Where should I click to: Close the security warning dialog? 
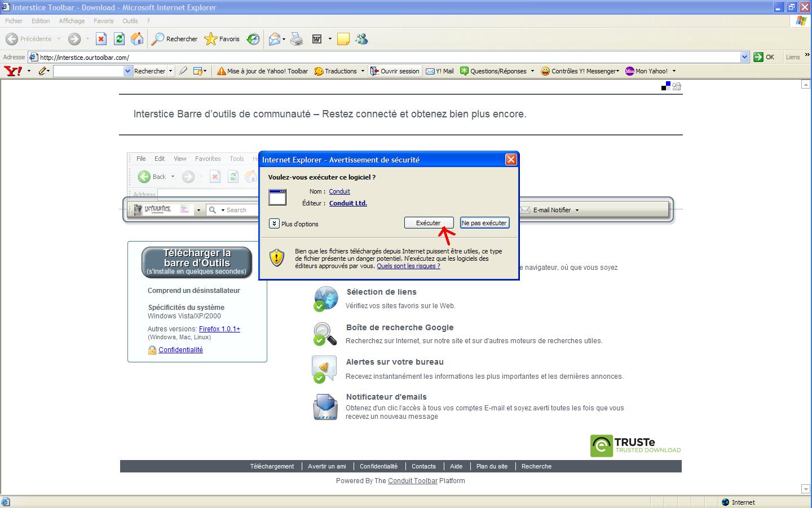pyautogui.click(x=511, y=160)
